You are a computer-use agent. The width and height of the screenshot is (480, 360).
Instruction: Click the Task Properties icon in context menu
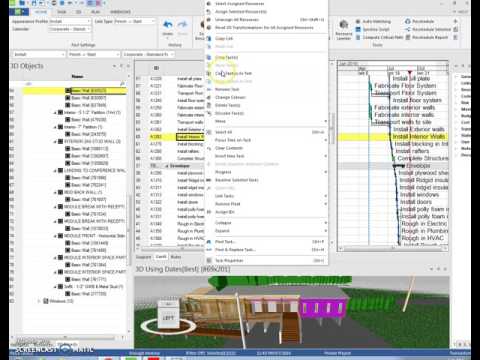(209, 261)
